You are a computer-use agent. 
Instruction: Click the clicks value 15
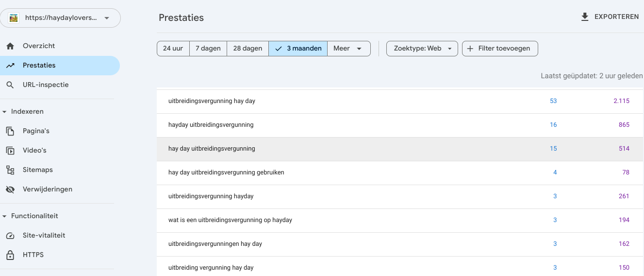[553, 149]
